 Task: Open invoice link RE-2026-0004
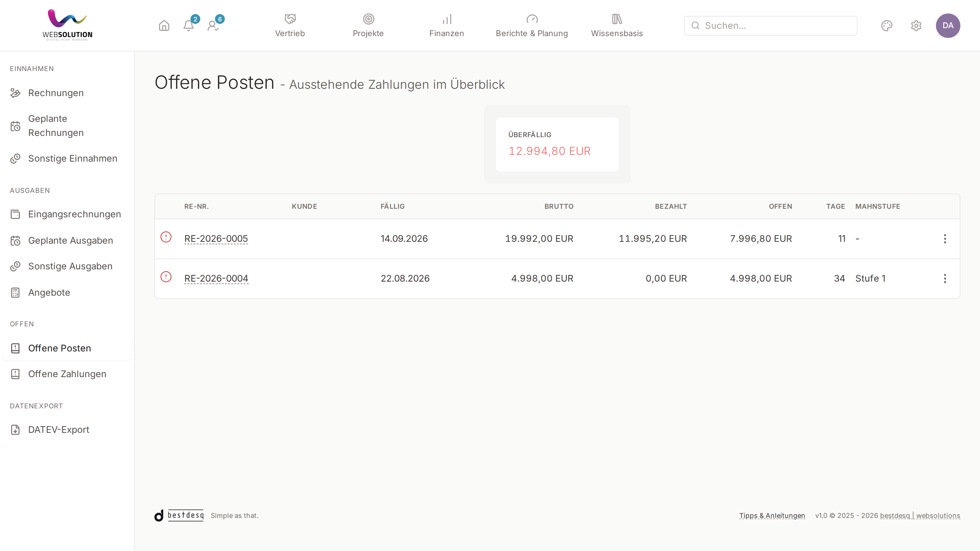pos(216,279)
